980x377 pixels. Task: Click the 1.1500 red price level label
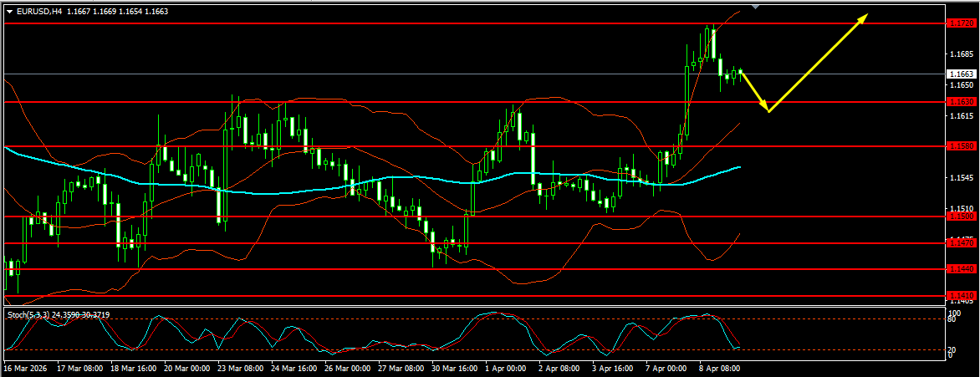[961, 216]
